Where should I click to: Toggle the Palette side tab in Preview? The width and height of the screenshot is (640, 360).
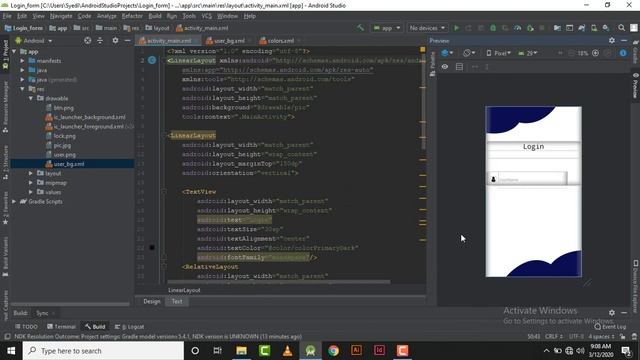pos(432,64)
